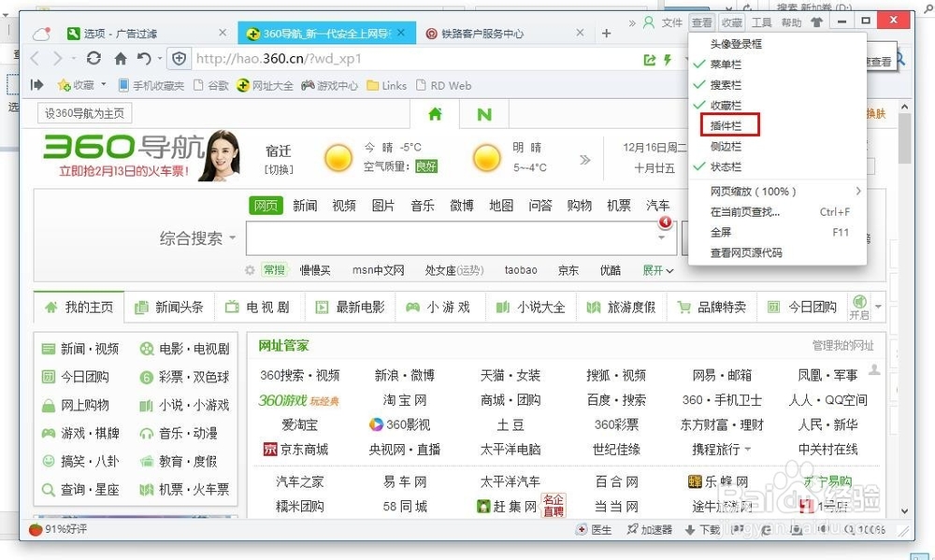
Task: Expand the 展开 frequent searches list
Action: [657, 270]
